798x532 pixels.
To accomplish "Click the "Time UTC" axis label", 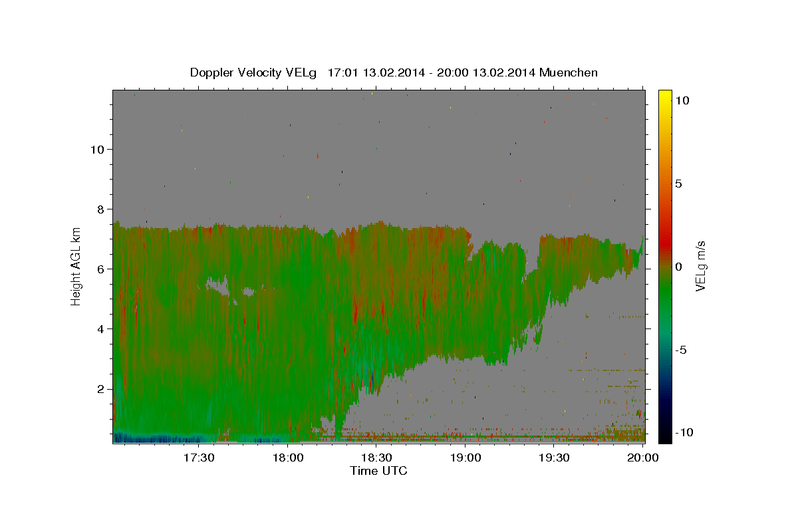I will tap(378, 471).
